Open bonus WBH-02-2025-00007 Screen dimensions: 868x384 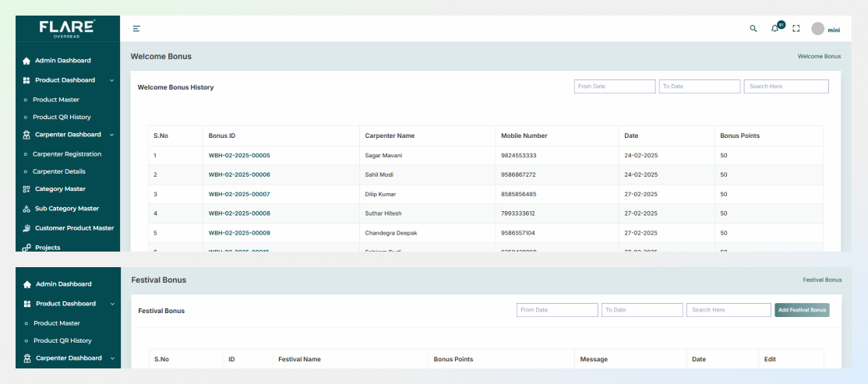(239, 194)
